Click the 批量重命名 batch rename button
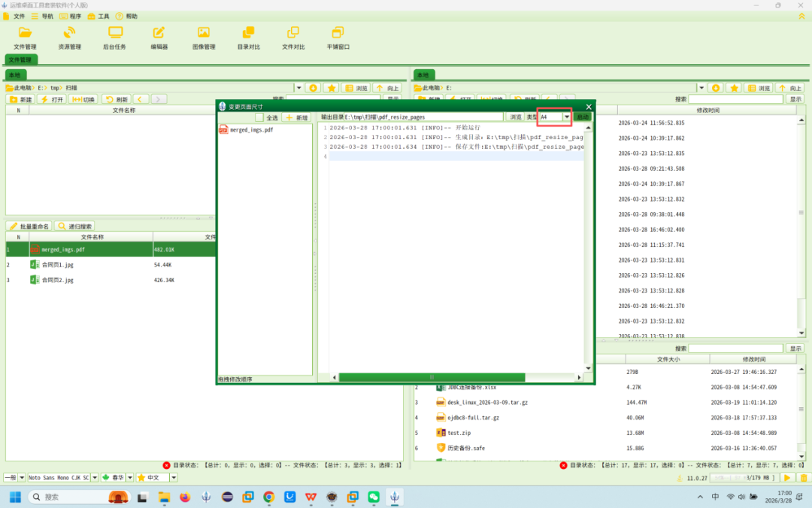 [29, 226]
